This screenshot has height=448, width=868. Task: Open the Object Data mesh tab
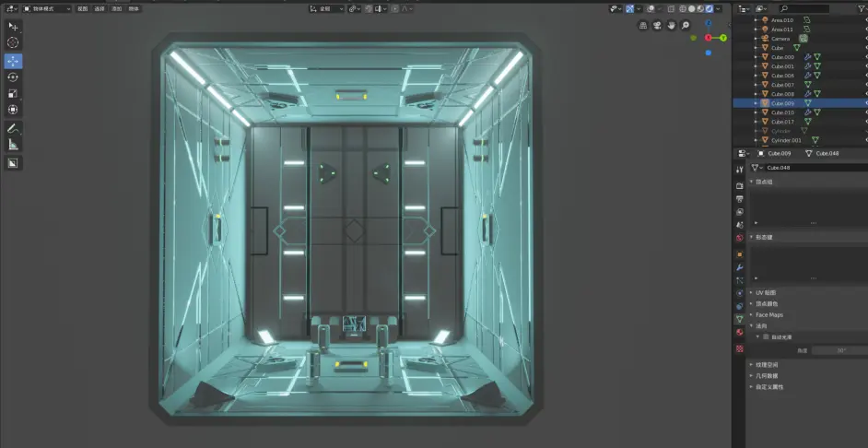740,320
